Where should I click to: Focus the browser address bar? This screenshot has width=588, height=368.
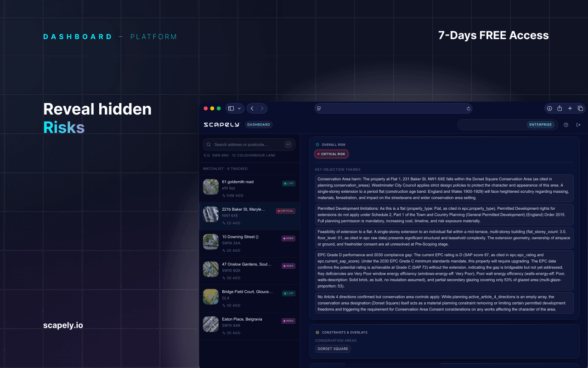pos(393,109)
